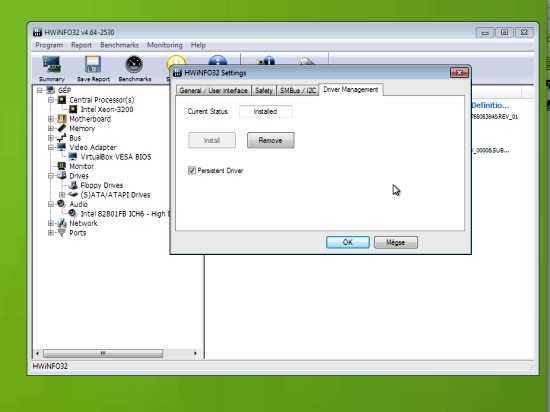Collapse the Central Processor(s) node

pyautogui.click(x=51, y=100)
